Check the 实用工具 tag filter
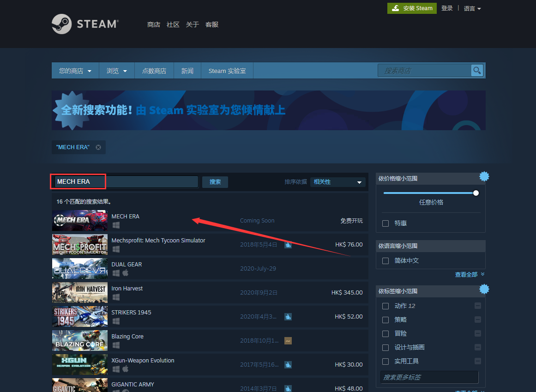 click(x=385, y=361)
